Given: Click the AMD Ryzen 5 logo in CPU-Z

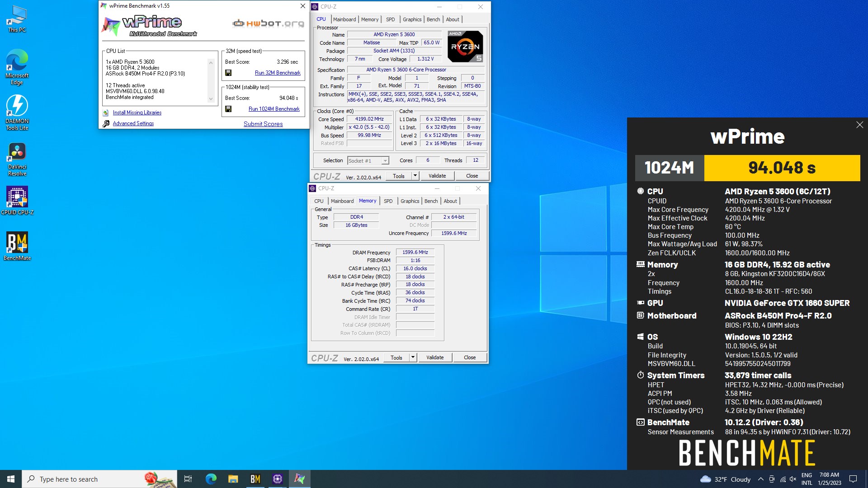Looking at the screenshot, I should (x=465, y=46).
